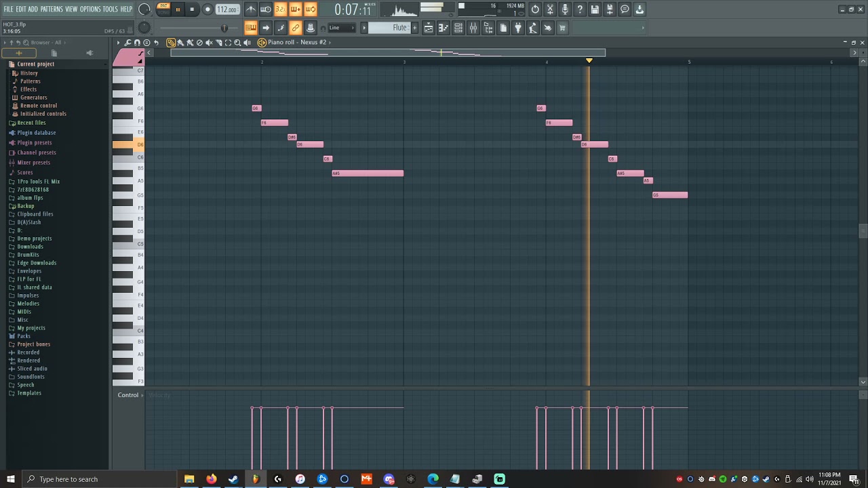Open the FILE menu
This screenshot has height=488, width=868.
9,9
